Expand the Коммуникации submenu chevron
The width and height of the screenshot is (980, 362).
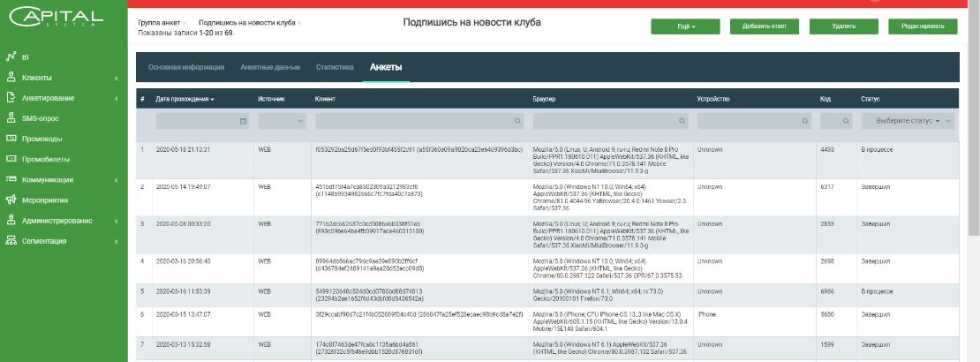tap(117, 180)
